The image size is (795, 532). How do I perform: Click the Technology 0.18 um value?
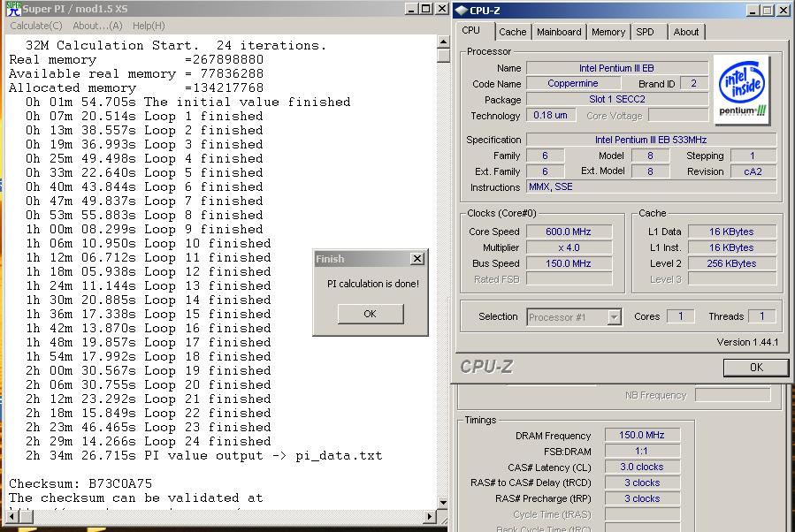click(551, 115)
